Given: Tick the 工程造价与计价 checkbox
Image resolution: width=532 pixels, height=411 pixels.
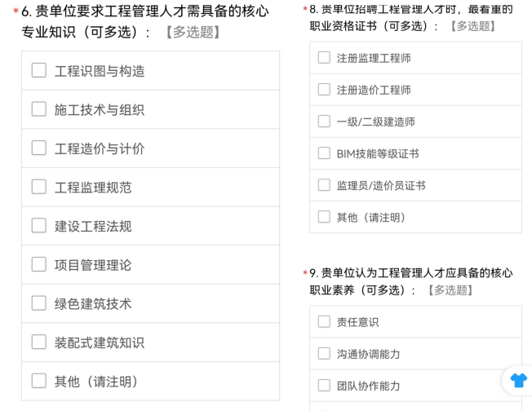Looking at the screenshot, I should 39,148.
